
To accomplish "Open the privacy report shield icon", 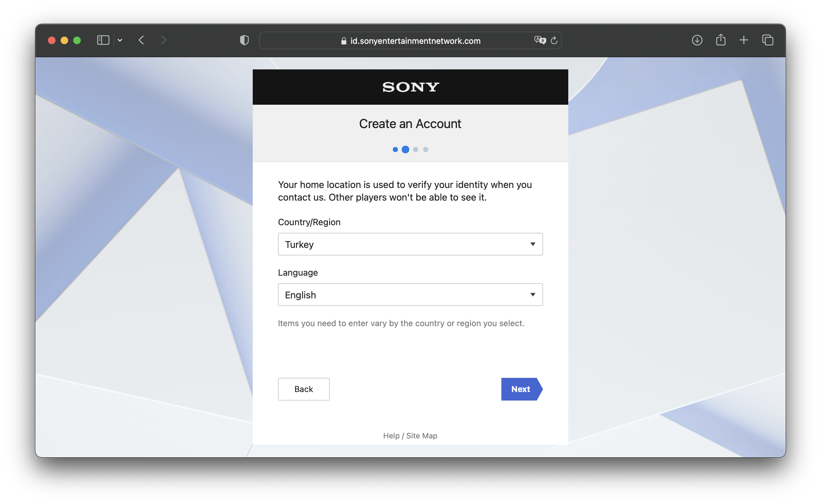I will (244, 40).
